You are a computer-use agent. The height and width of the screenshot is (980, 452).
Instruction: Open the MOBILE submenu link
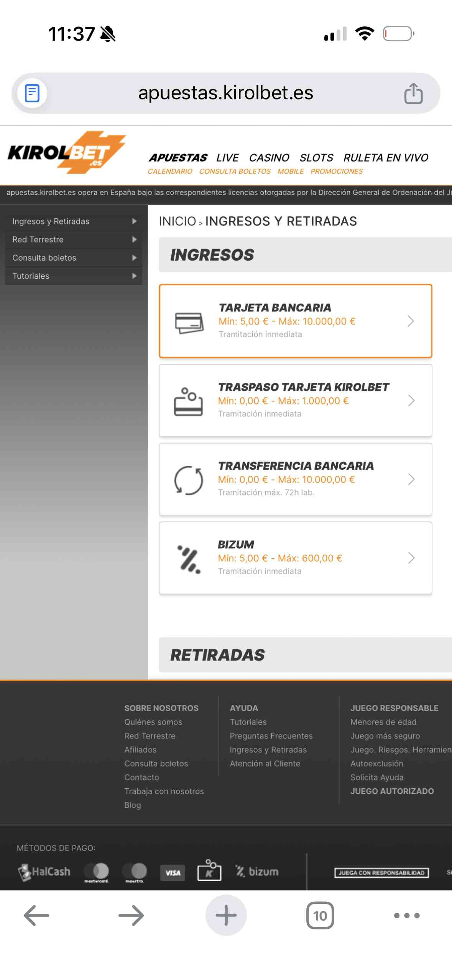click(290, 171)
